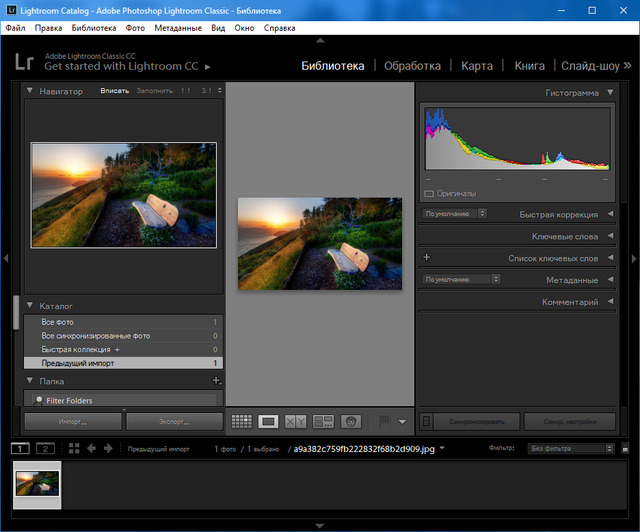Switch to Survey view icon
This screenshot has height=532, width=640.
(x=322, y=422)
